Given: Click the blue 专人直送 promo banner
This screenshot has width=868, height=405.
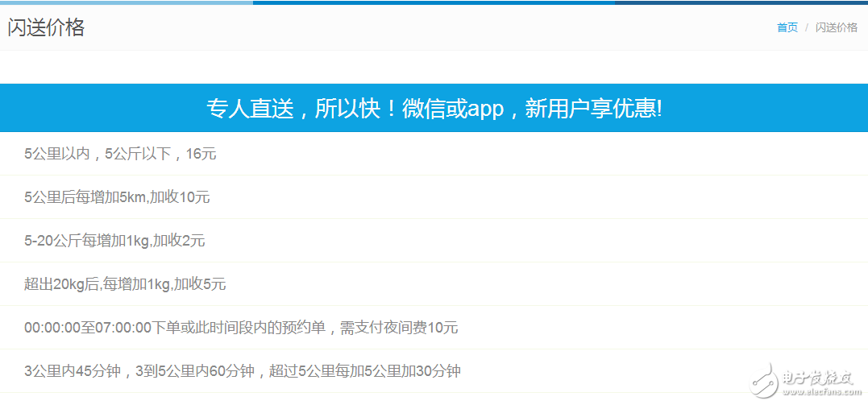Looking at the screenshot, I should [434, 109].
